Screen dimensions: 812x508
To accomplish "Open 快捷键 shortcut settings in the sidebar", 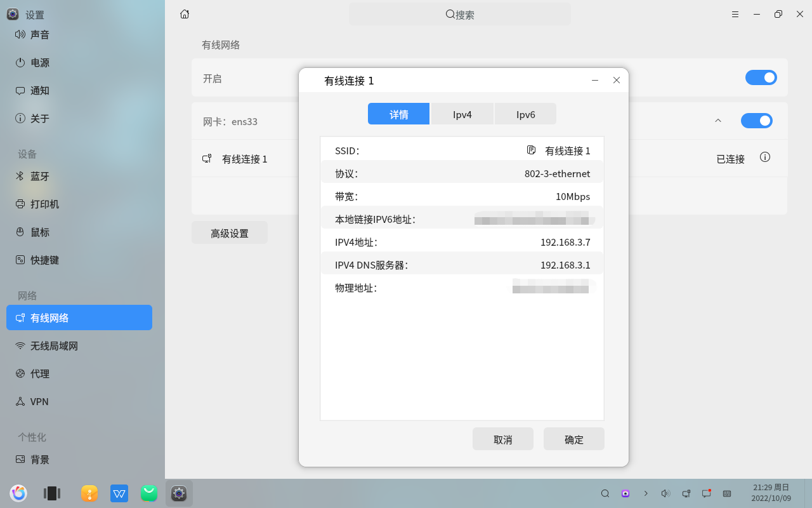I will pos(79,260).
